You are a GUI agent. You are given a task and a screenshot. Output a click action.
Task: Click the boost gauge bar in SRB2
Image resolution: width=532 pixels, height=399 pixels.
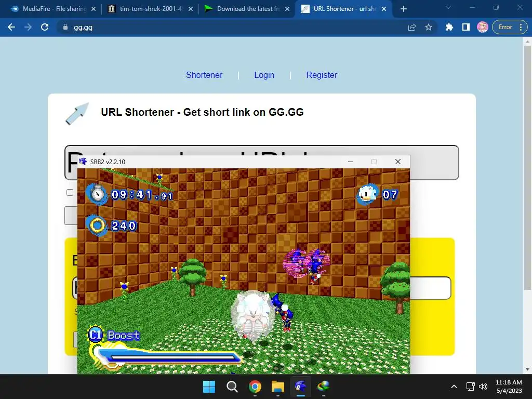click(x=166, y=356)
